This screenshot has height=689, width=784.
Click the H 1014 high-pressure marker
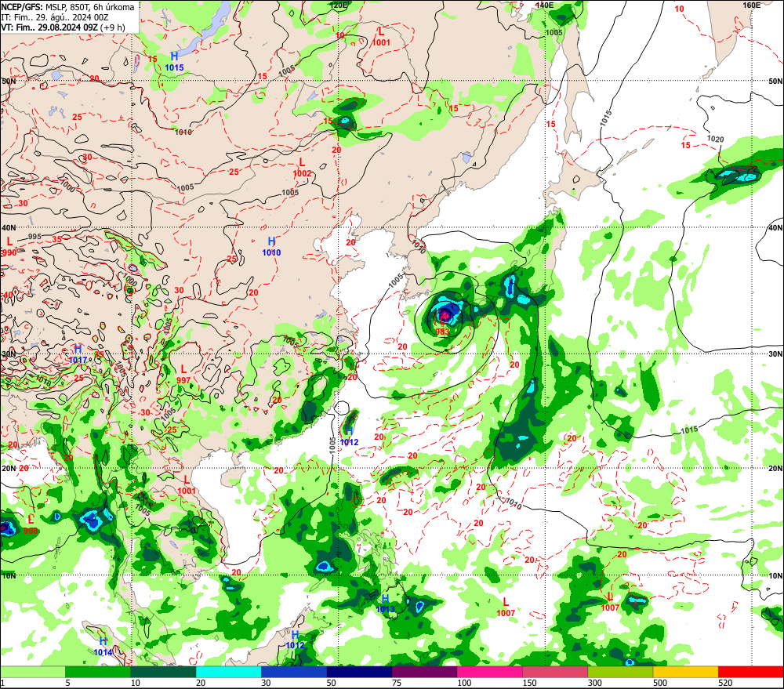pos(103,647)
